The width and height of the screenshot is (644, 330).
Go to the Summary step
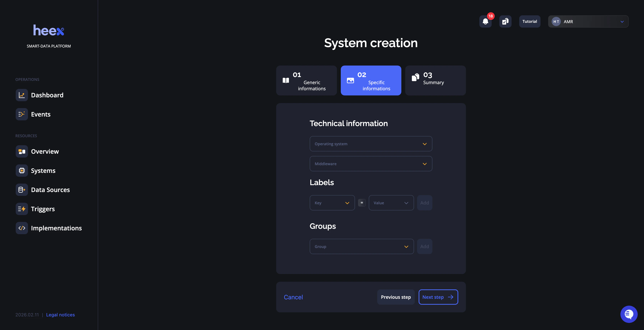click(435, 80)
